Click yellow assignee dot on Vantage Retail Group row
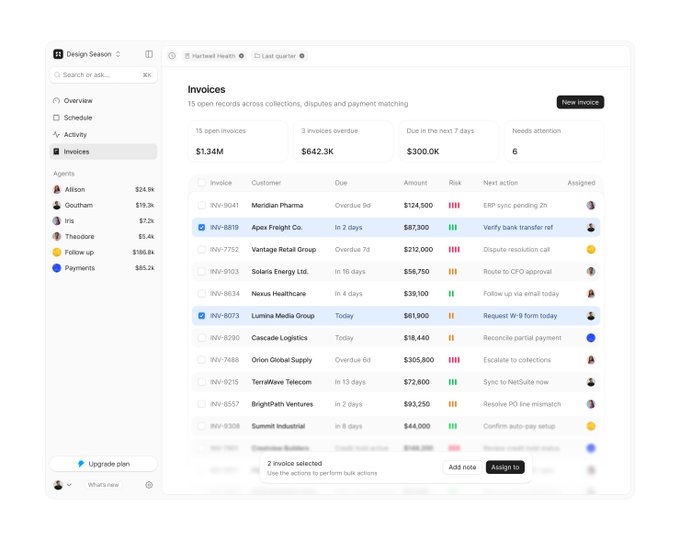The height and width of the screenshot is (540, 680). (591, 249)
